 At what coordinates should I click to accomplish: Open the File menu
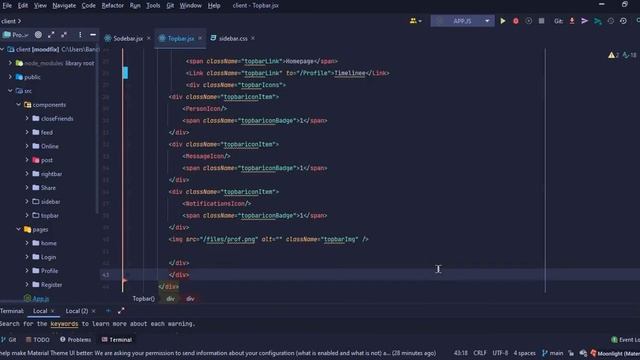pos(7,6)
